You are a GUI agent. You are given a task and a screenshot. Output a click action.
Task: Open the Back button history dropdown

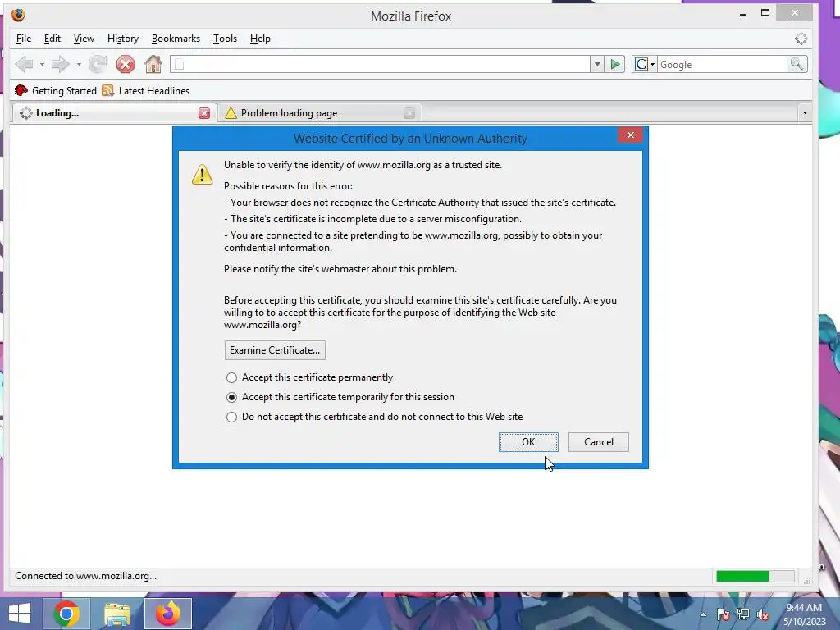42,64
